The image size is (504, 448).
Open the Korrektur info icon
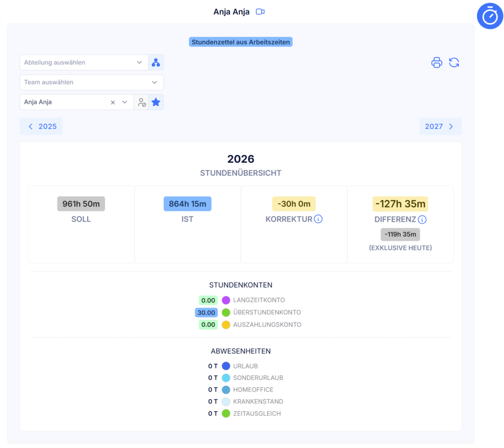click(318, 219)
